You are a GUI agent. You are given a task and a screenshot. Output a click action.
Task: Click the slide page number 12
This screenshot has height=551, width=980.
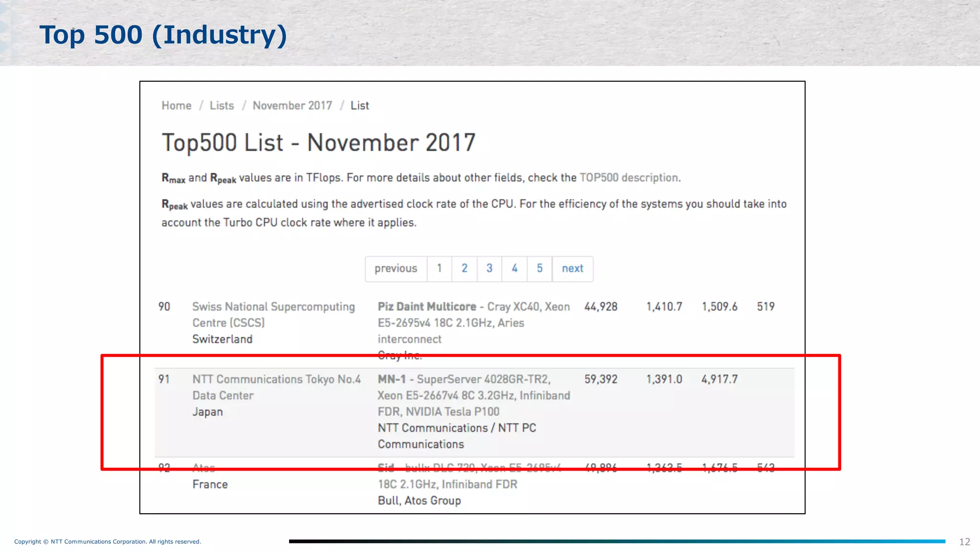965,542
